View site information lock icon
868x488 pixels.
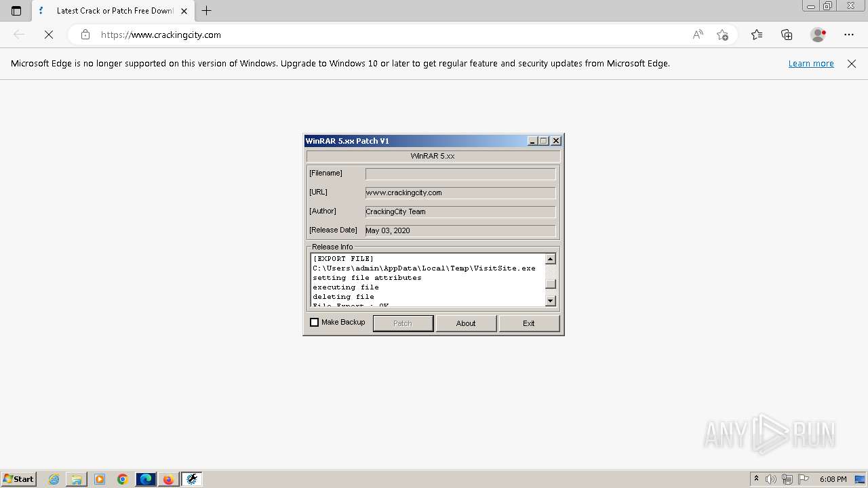85,35
